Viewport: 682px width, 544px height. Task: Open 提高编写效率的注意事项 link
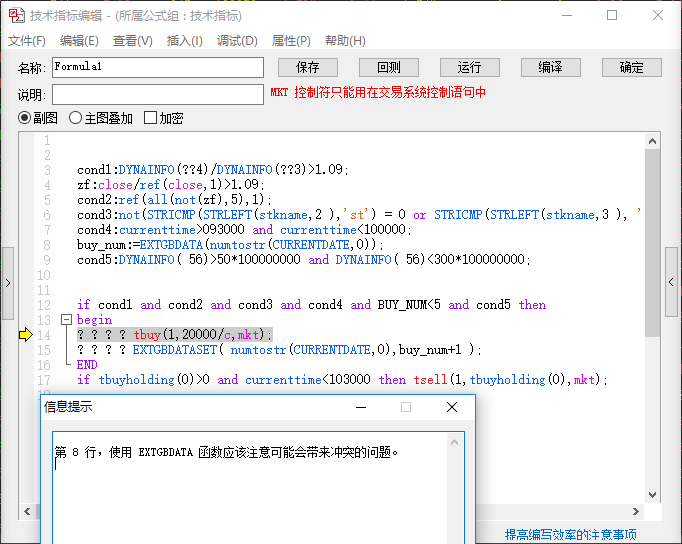571,534
